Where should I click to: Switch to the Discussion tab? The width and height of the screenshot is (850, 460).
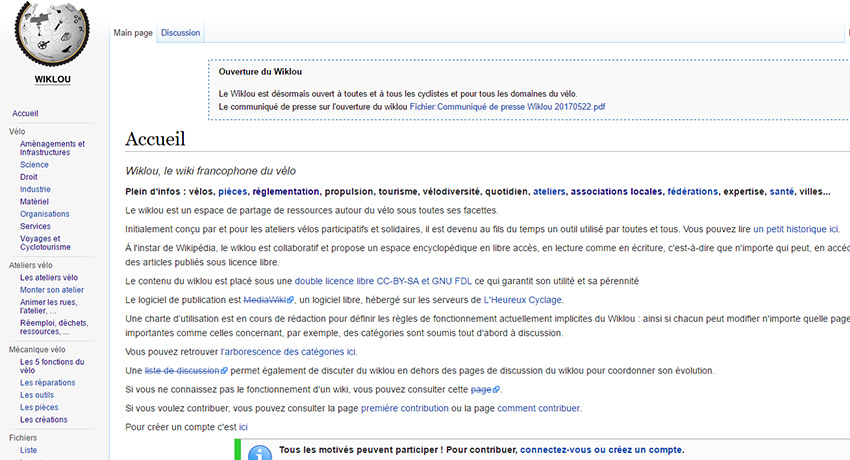[x=181, y=33]
